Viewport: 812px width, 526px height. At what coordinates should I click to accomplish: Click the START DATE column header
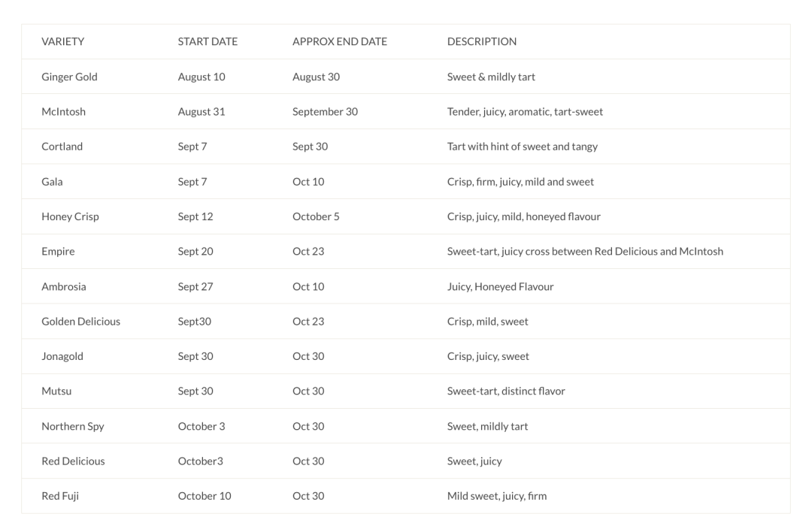click(208, 42)
